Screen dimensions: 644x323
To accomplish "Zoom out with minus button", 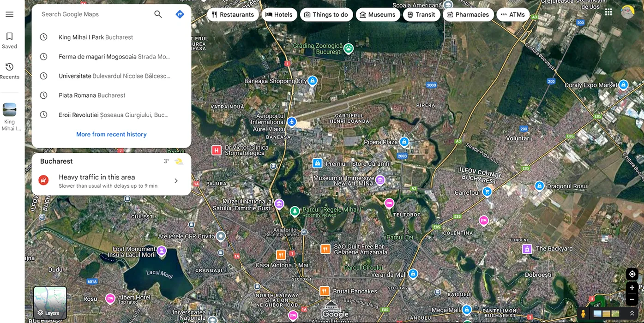I will point(632,299).
